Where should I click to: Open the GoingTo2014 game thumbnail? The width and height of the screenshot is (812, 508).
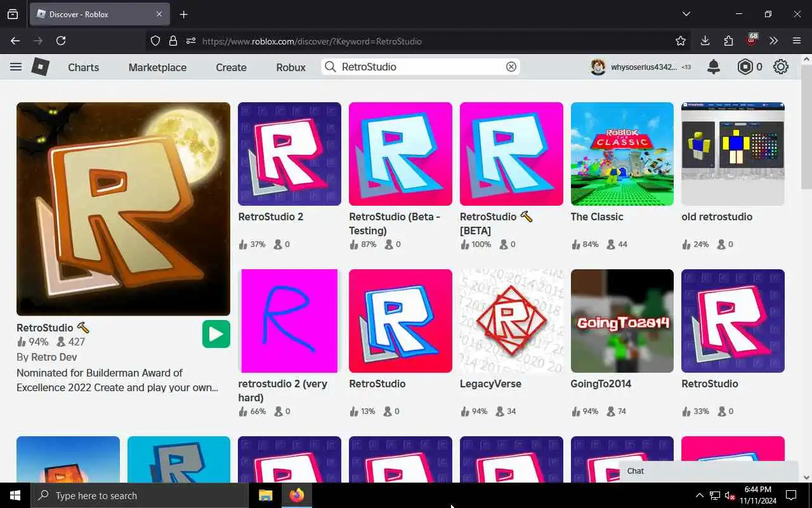[x=622, y=321]
